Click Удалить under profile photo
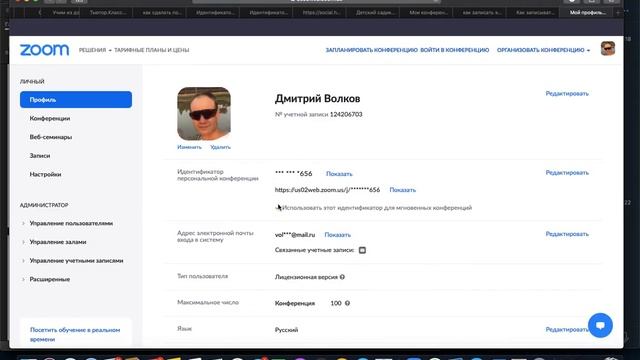The image size is (640, 360). (x=220, y=147)
